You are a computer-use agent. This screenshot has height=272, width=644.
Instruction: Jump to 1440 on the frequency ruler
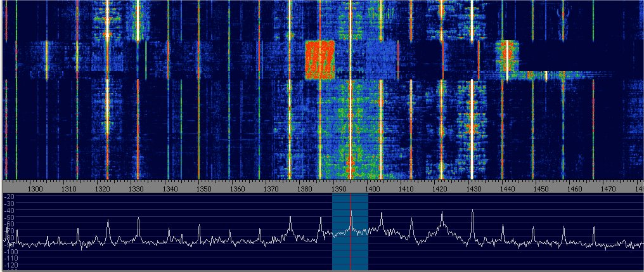point(506,188)
